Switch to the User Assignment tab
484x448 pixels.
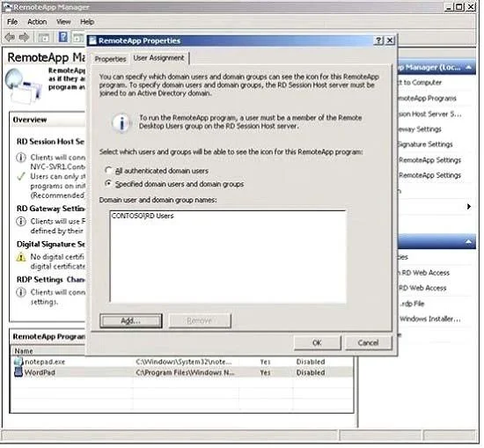(158, 58)
